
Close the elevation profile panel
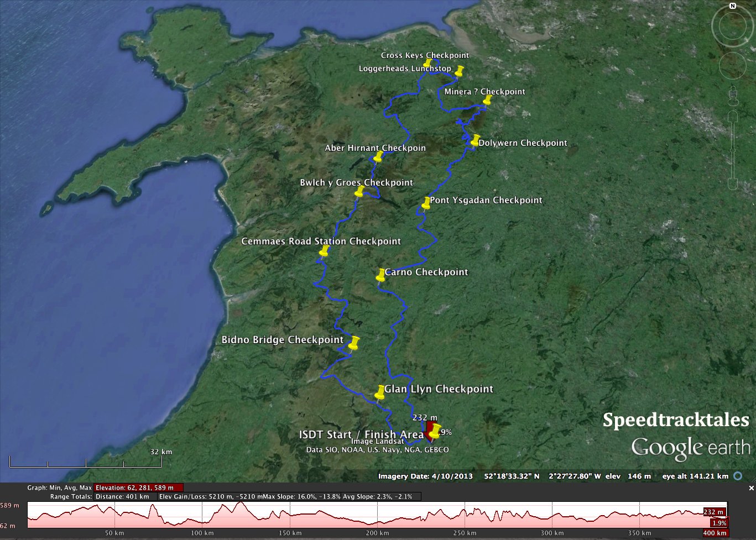pyautogui.click(x=751, y=488)
